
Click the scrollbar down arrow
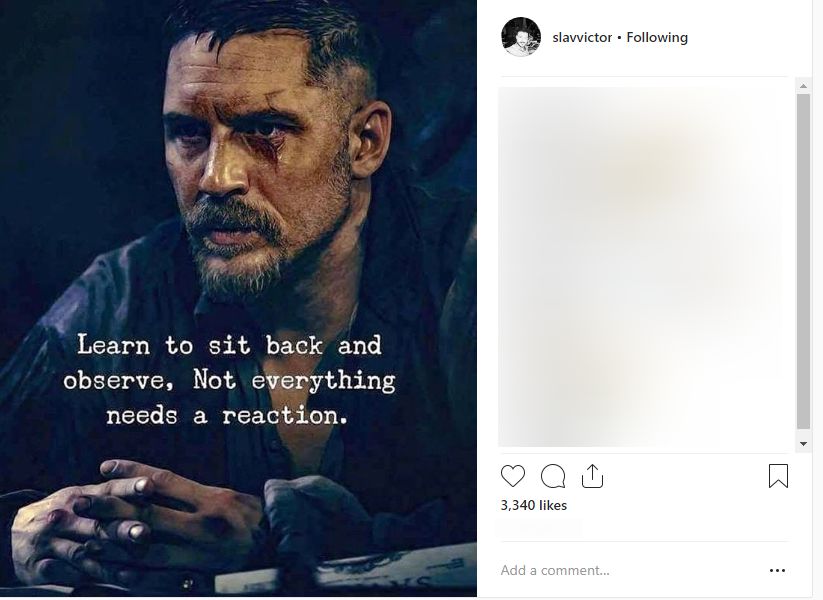pos(803,443)
